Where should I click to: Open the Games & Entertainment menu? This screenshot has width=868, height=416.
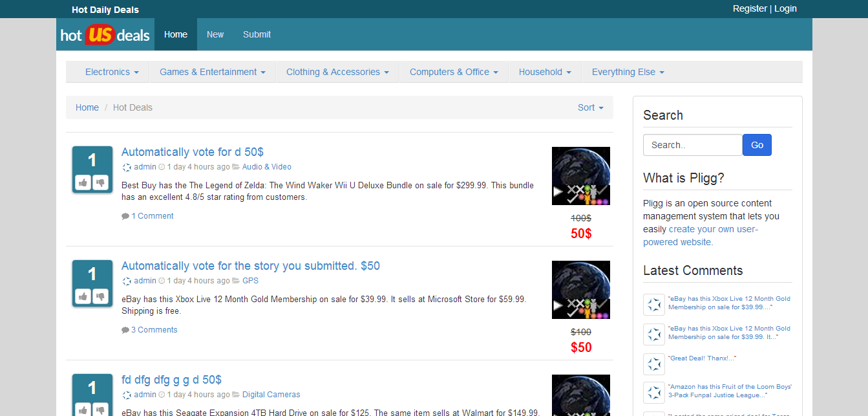pos(213,72)
